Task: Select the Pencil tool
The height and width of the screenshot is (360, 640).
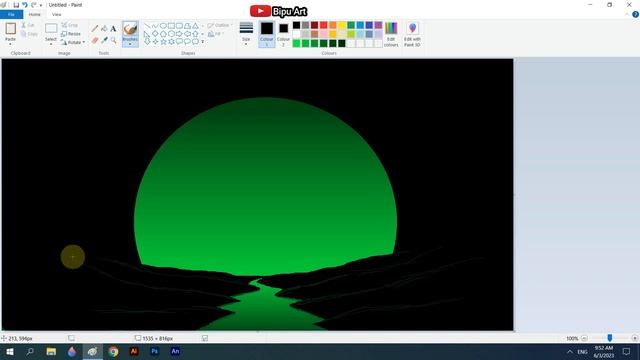Action: click(95, 29)
